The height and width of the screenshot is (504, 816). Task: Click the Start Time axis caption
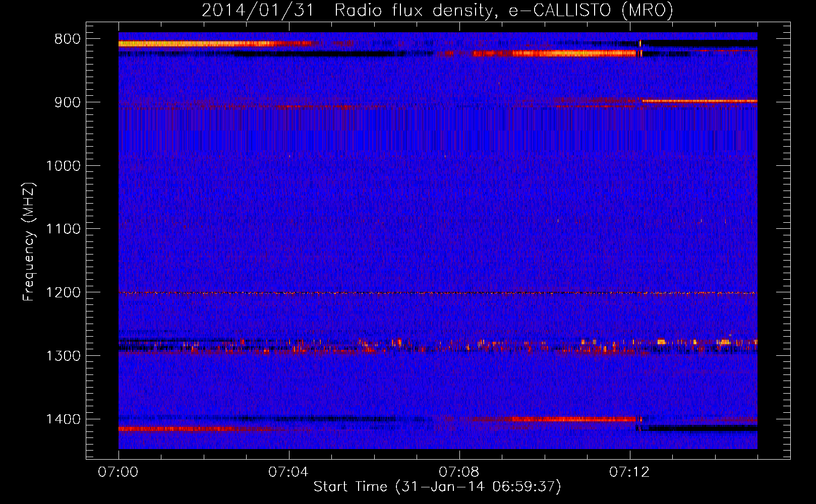point(437,487)
